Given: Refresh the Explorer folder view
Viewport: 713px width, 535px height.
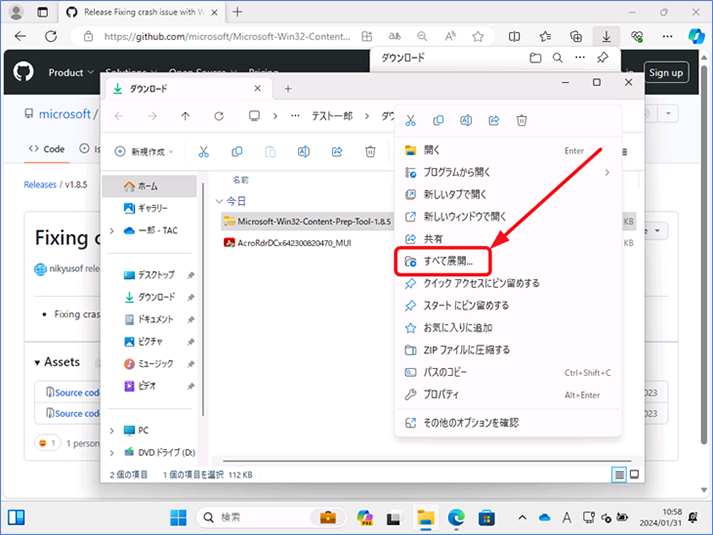Looking at the screenshot, I should pyautogui.click(x=219, y=116).
